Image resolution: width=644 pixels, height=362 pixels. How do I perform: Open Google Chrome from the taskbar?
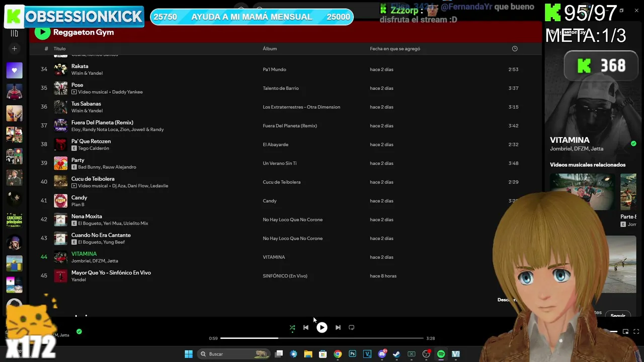(x=338, y=354)
